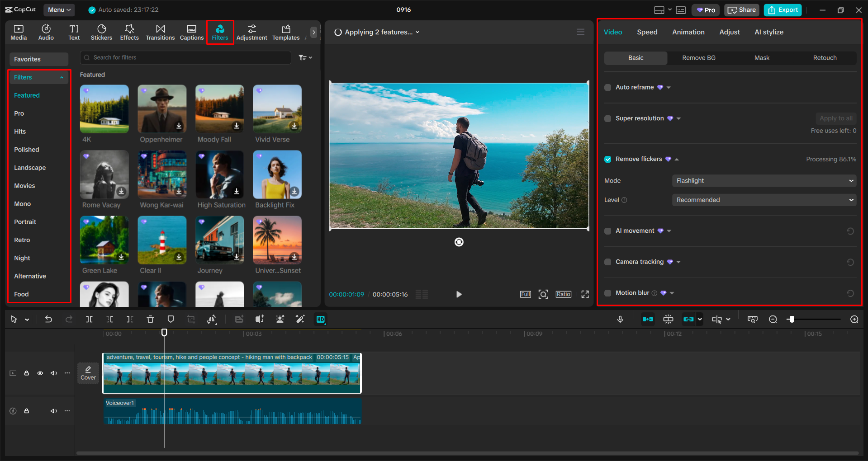Open the Stickers panel
The height and width of the screenshot is (461, 868).
(x=101, y=32)
